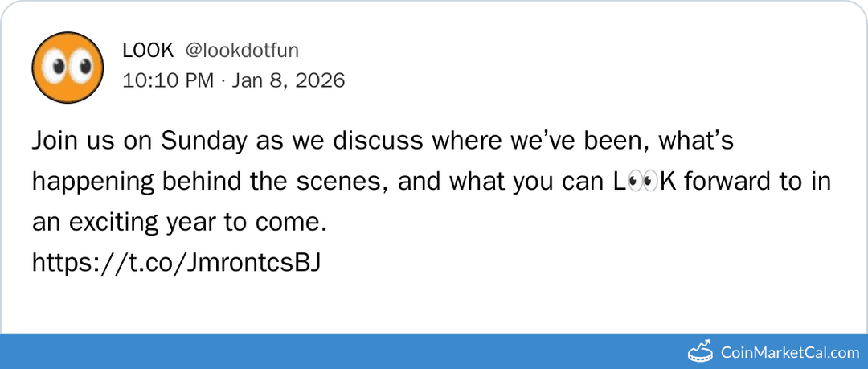The height and width of the screenshot is (369, 868).
Task: Click the word exciting in the tweet
Action: (120, 222)
